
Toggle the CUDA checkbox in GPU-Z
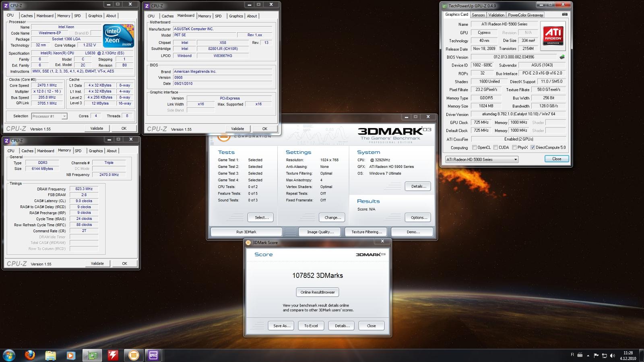coord(495,147)
